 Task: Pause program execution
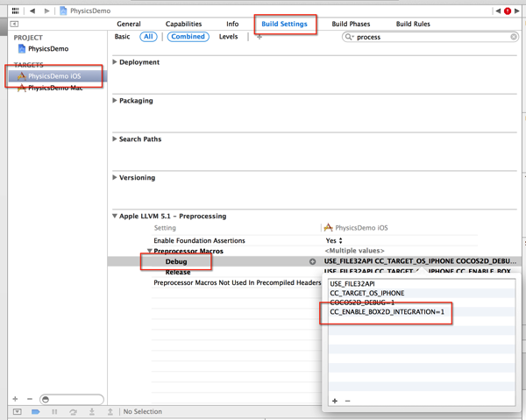pyautogui.click(x=54, y=411)
